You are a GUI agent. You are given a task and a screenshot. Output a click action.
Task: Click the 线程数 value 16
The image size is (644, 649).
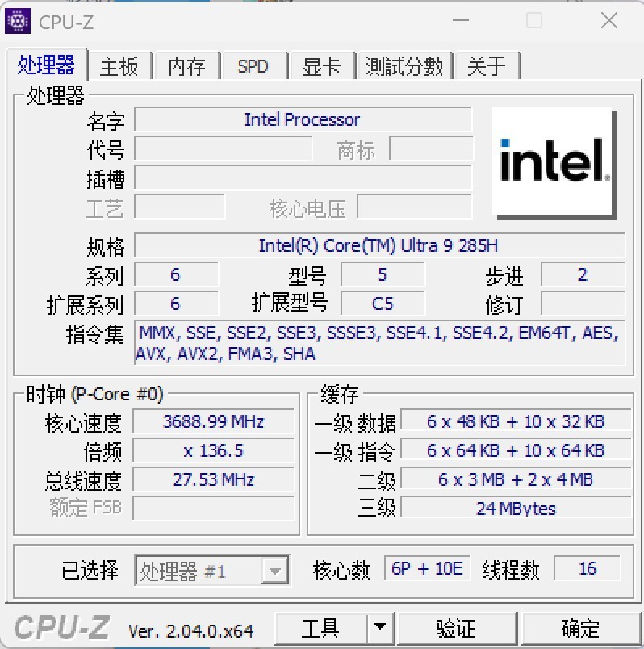[x=588, y=568]
